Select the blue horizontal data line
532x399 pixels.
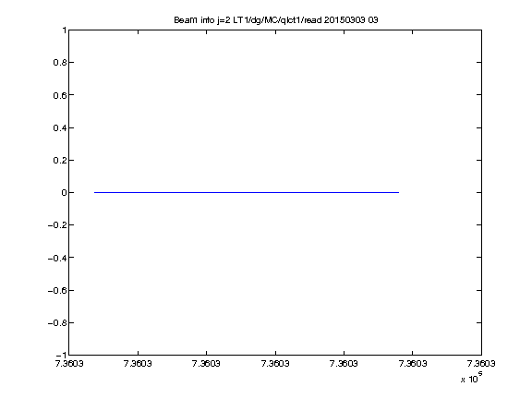[247, 192]
